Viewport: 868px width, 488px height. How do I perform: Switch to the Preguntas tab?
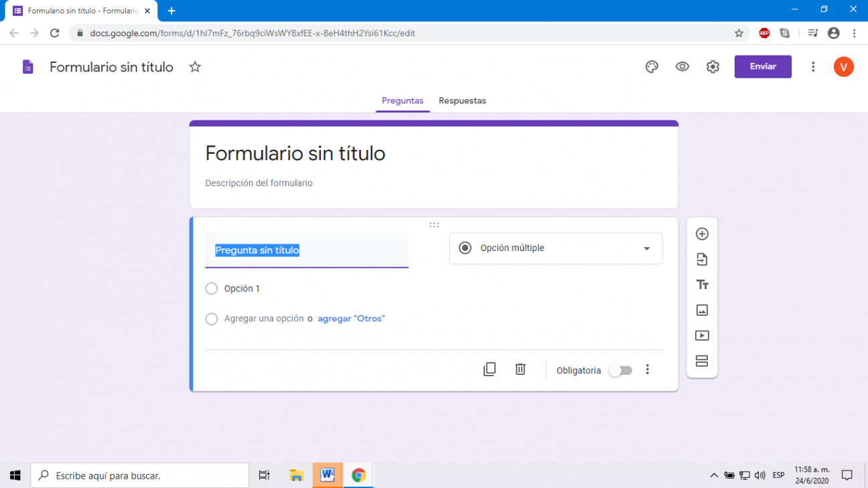403,101
